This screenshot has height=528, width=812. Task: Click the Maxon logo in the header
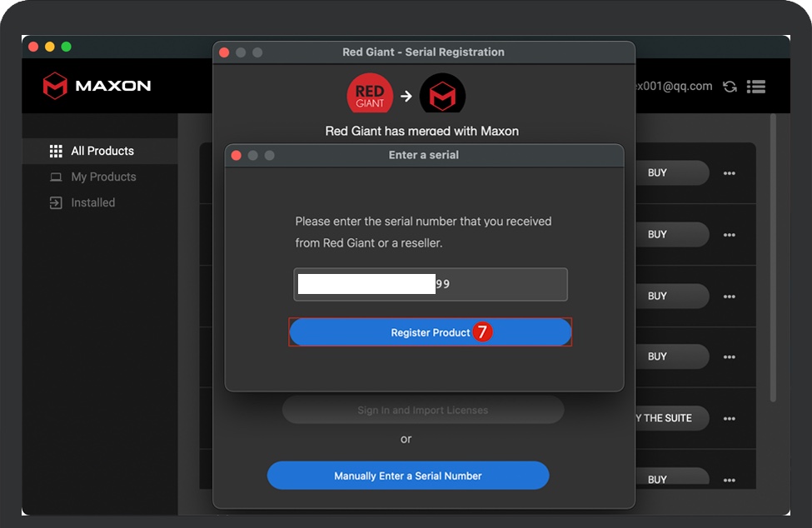coord(97,86)
